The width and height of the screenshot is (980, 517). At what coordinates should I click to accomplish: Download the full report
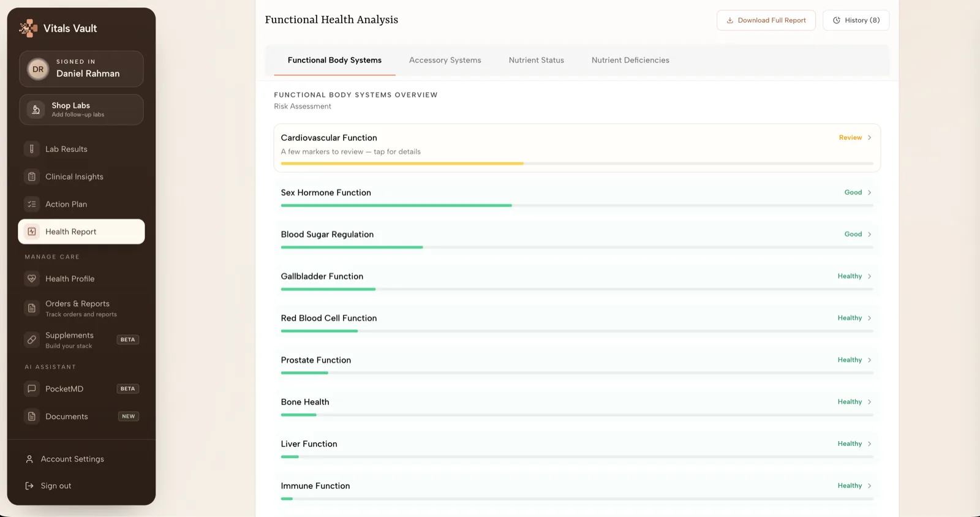point(766,20)
